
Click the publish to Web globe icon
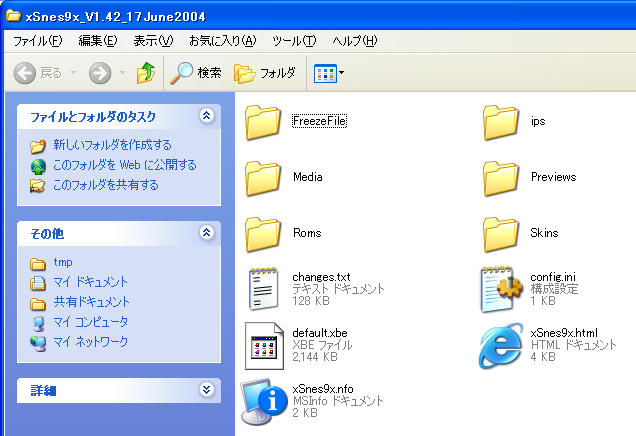tap(38, 167)
